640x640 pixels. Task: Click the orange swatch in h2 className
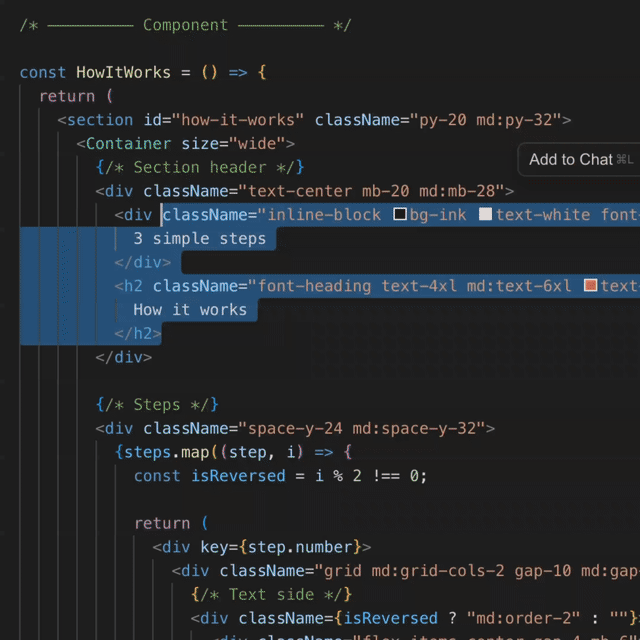590,285
